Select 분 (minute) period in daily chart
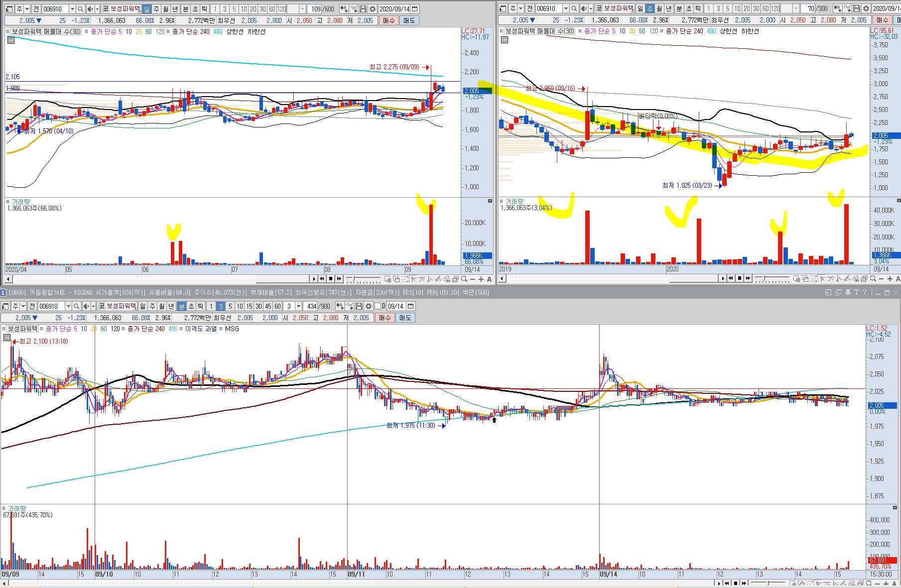Screen dimensions: 901x588 185,9
